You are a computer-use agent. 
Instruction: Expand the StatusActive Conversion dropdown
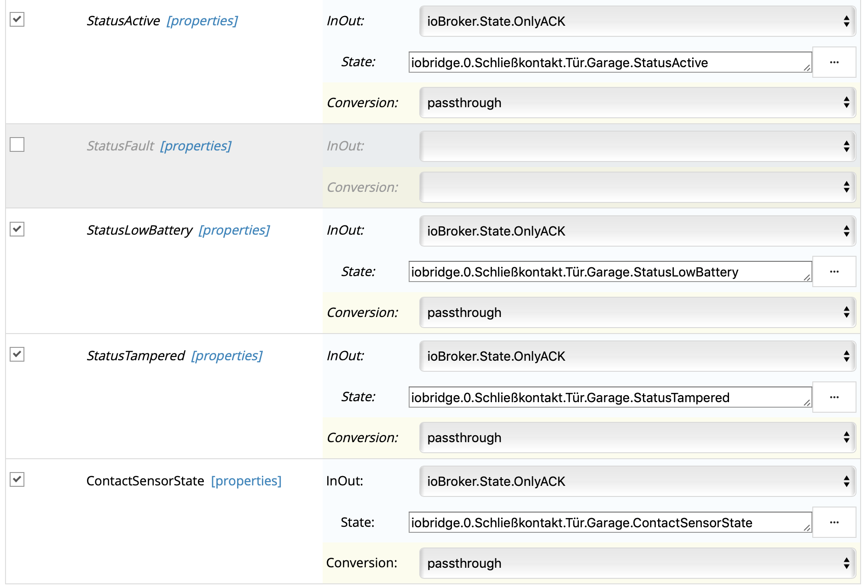click(x=637, y=103)
